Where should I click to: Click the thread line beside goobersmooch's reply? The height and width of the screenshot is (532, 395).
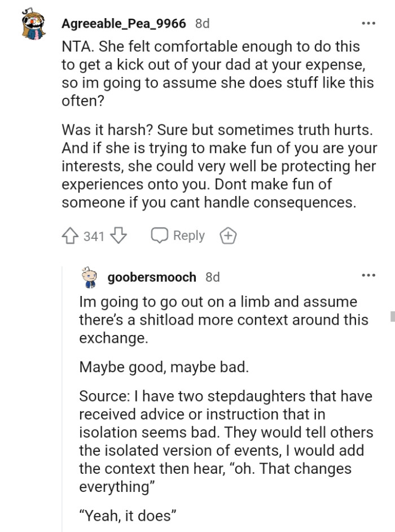point(63,395)
